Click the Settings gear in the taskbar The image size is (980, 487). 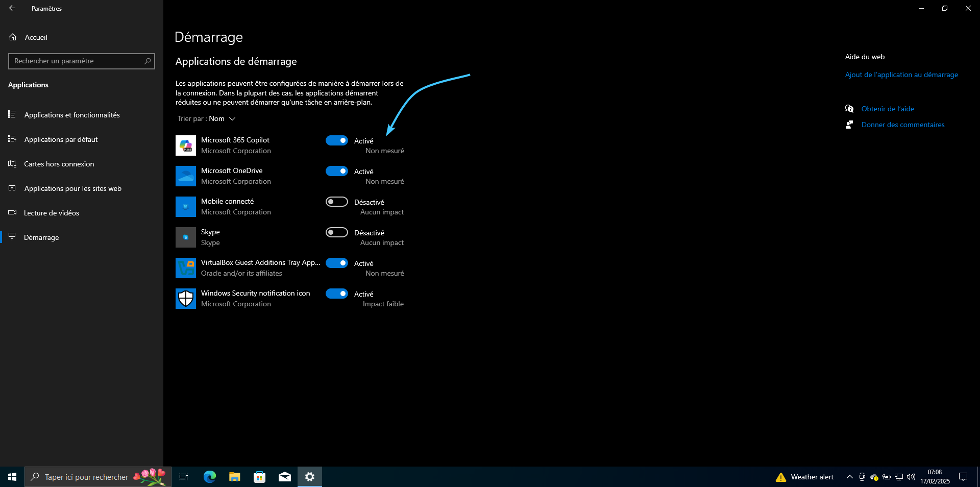click(310, 477)
